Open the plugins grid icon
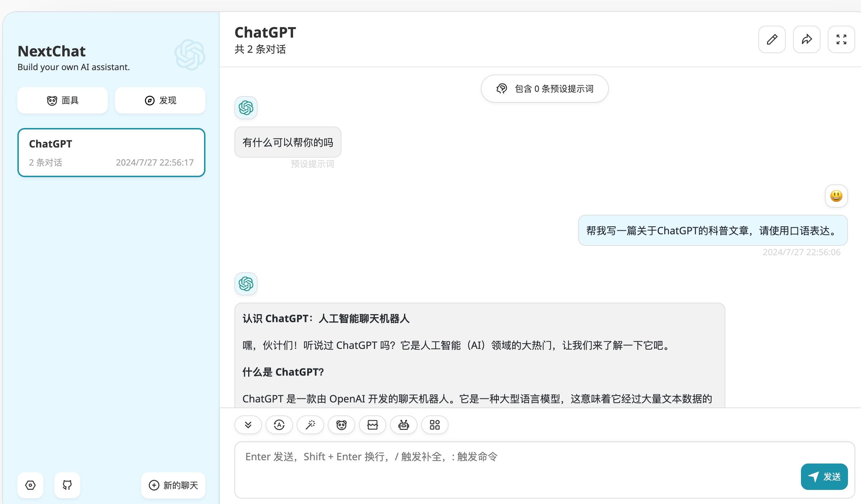861x504 pixels. pyautogui.click(x=434, y=425)
